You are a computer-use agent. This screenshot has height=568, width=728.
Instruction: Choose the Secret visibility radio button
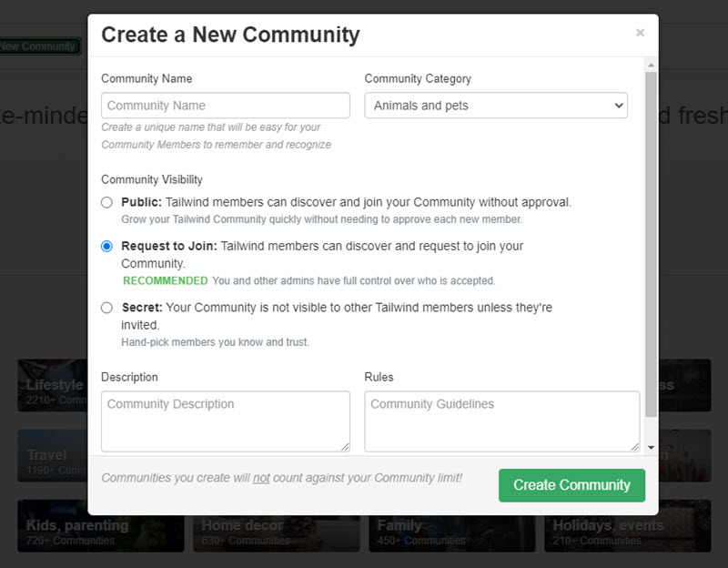click(107, 308)
